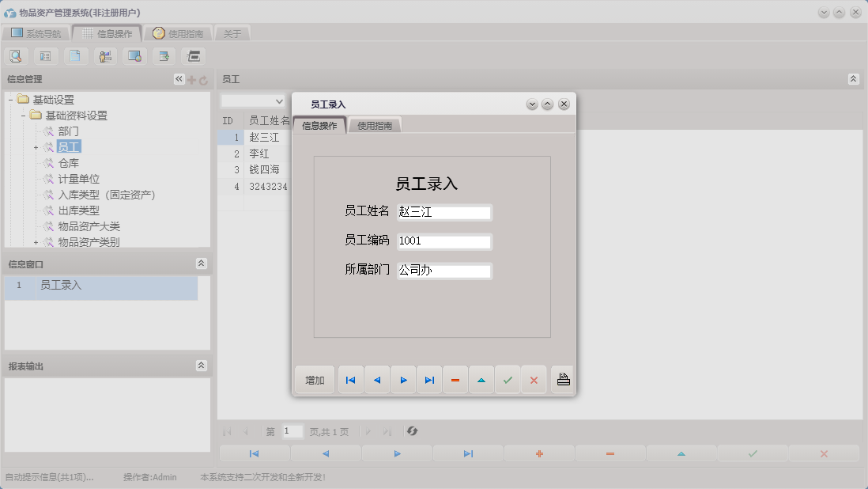Select the magnifier search tool icon

(x=16, y=55)
